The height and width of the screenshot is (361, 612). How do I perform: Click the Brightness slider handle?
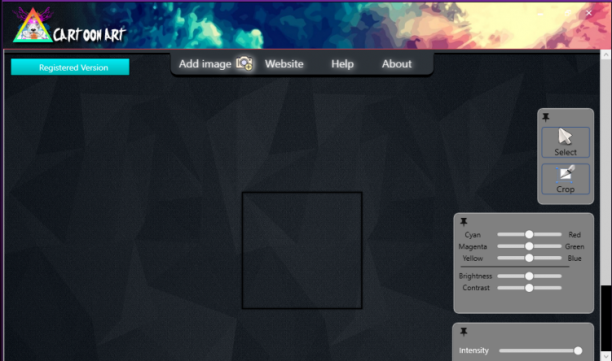pyautogui.click(x=529, y=276)
